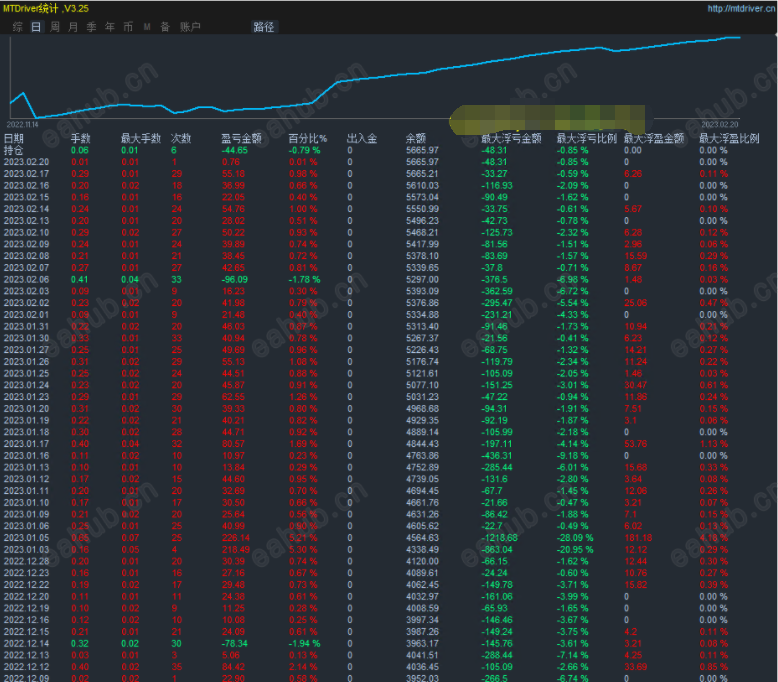Select the 日 daily tab
Viewport: 778px width, 682px height.
[36, 27]
